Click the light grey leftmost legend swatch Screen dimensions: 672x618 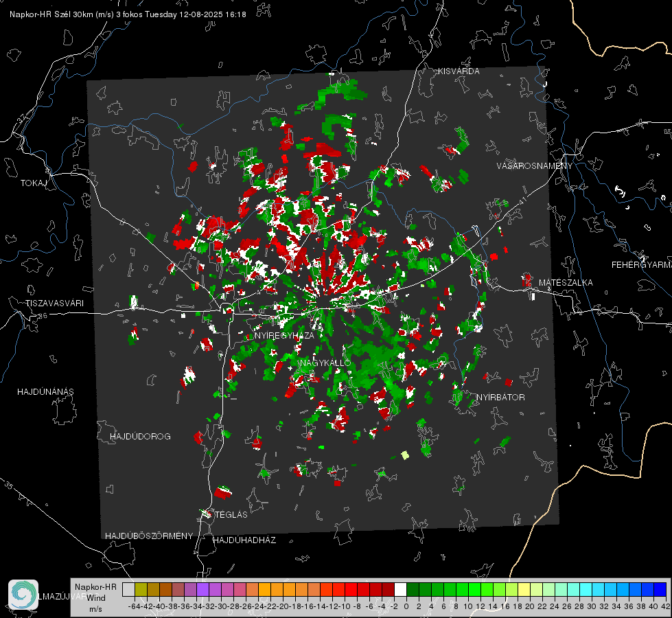click(x=128, y=589)
